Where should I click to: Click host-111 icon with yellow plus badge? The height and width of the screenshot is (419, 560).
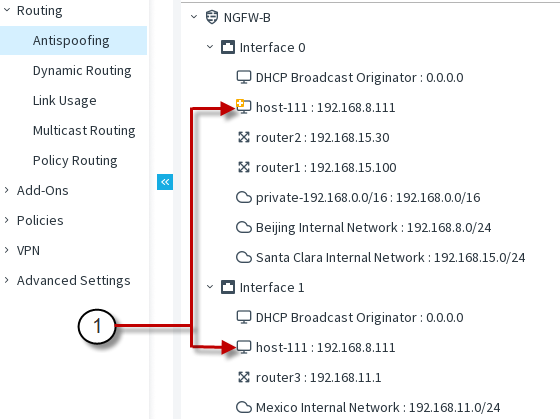tap(244, 107)
